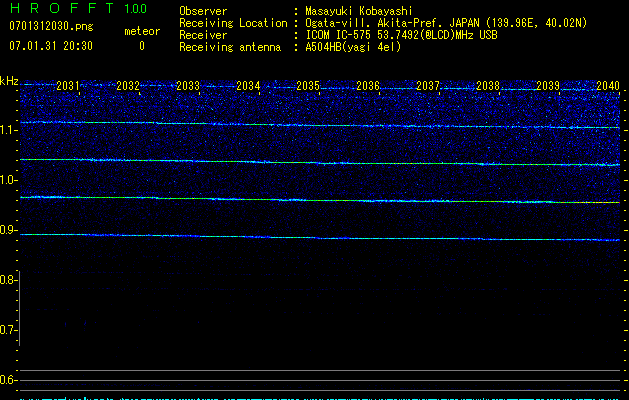Click the 07.01.31 20:30 timestamp
629x400 pixels.
(x=50, y=46)
